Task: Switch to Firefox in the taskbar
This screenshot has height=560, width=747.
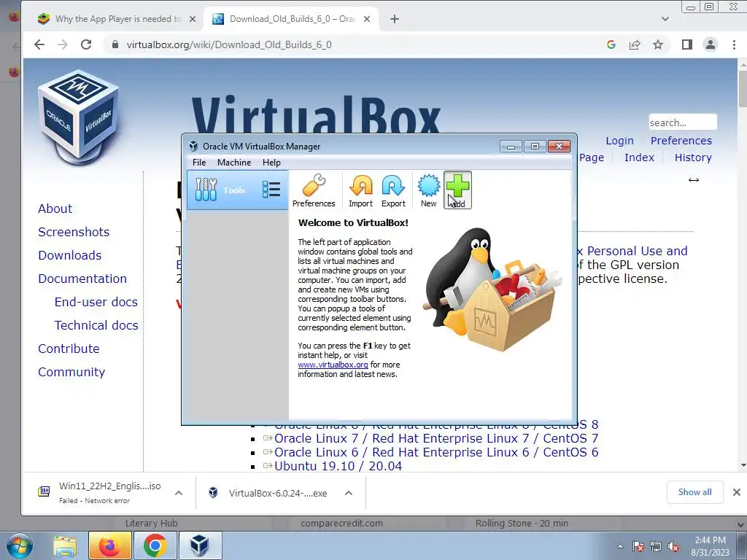Action: pos(109,545)
